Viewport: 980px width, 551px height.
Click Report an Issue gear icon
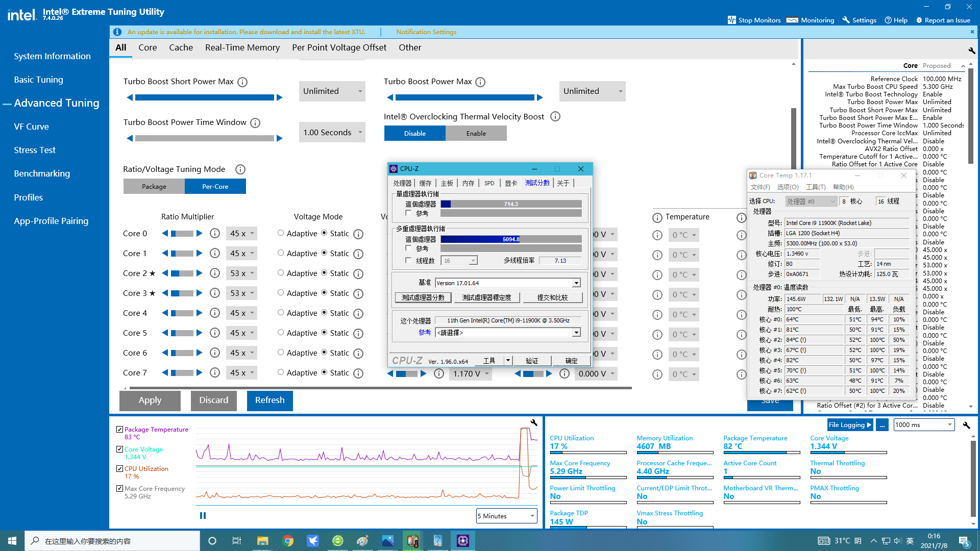coord(919,20)
